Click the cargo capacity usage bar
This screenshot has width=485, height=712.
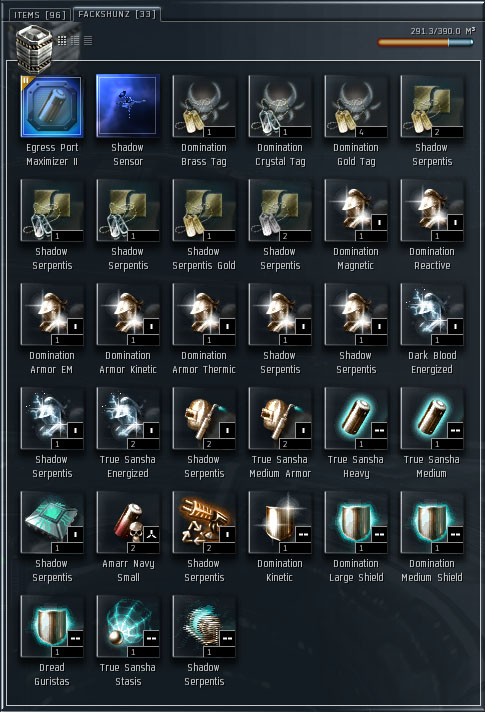[426, 42]
